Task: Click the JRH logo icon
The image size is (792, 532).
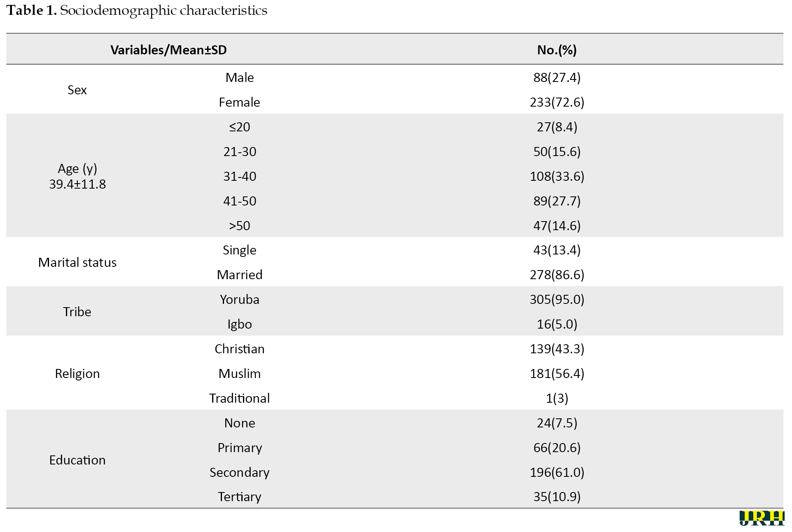Action: (762, 518)
